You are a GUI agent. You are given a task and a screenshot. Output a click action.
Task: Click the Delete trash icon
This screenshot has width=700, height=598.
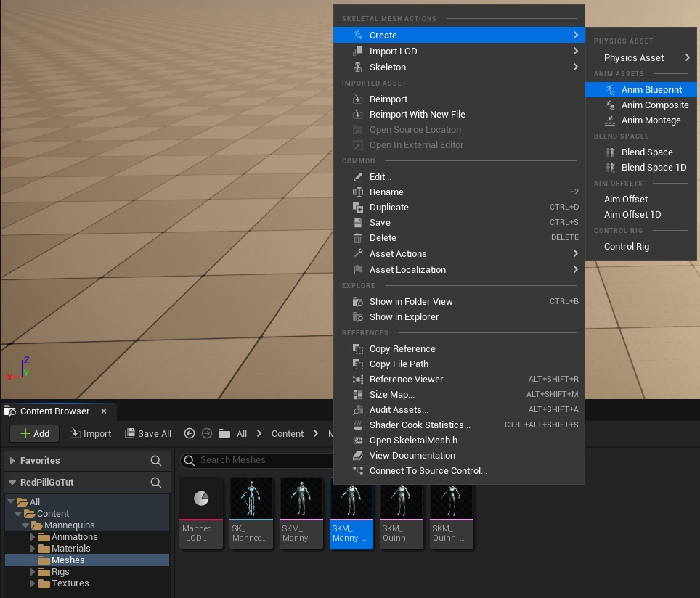point(357,238)
